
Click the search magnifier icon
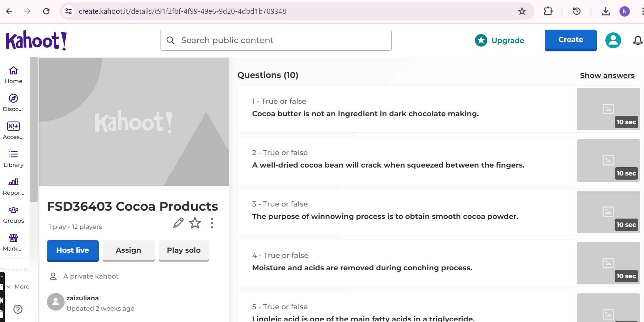[x=170, y=40]
